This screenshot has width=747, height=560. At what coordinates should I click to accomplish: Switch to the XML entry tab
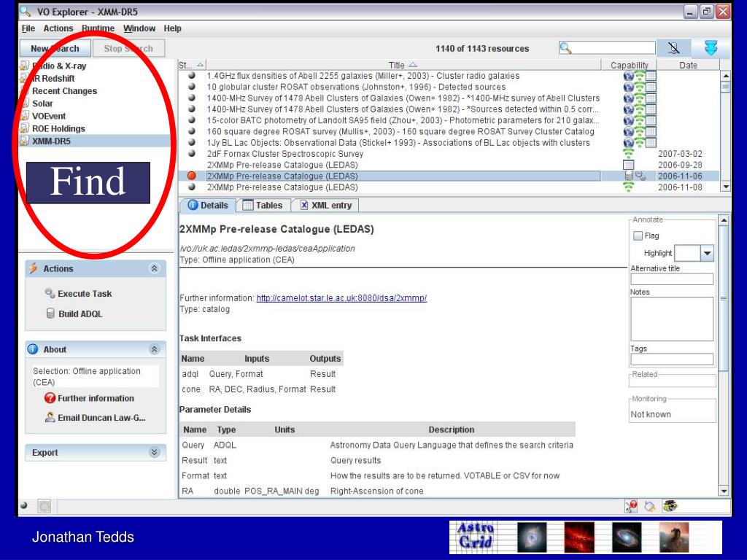click(326, 205)
